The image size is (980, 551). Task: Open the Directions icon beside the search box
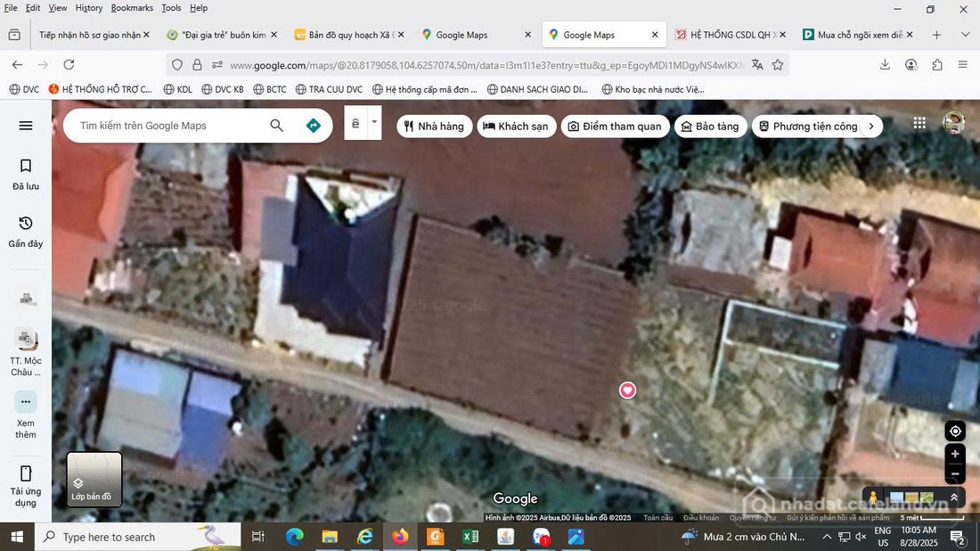[x=313, y=125]
